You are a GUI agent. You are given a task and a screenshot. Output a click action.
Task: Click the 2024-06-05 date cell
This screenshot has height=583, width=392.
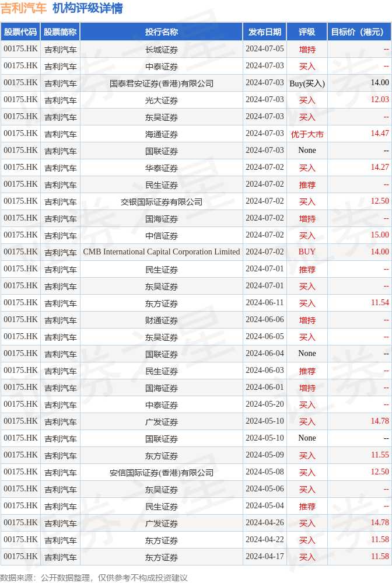coord(265,337)
